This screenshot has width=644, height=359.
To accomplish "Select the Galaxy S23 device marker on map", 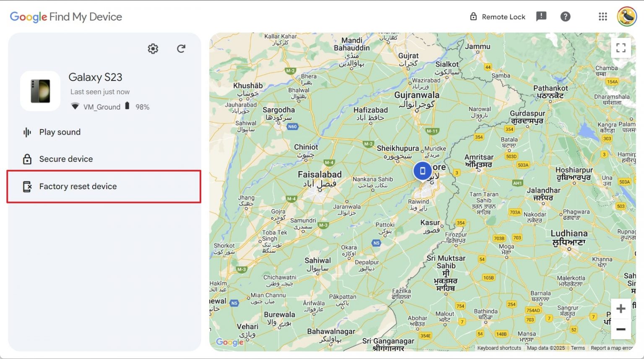I will tap(422, 171).
